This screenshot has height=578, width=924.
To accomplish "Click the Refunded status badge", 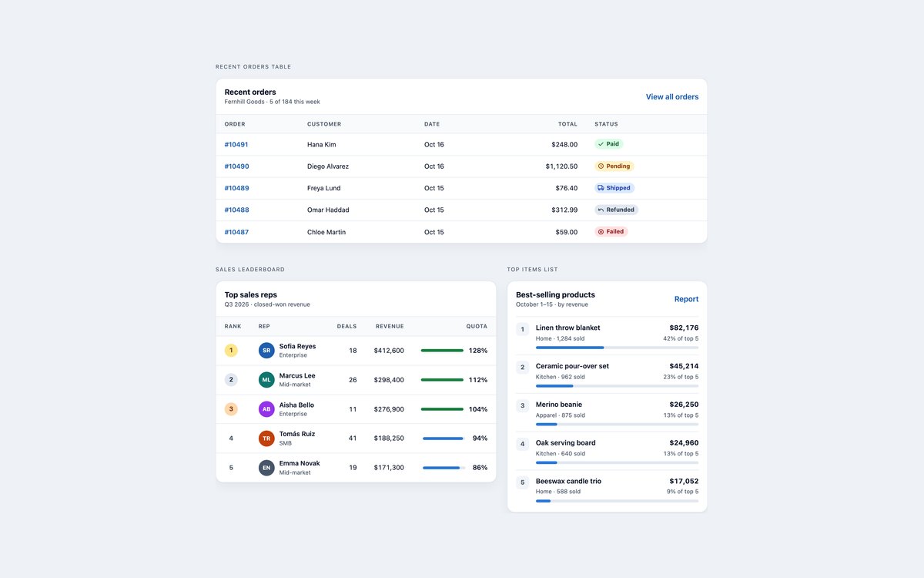I will pos(616,210).
